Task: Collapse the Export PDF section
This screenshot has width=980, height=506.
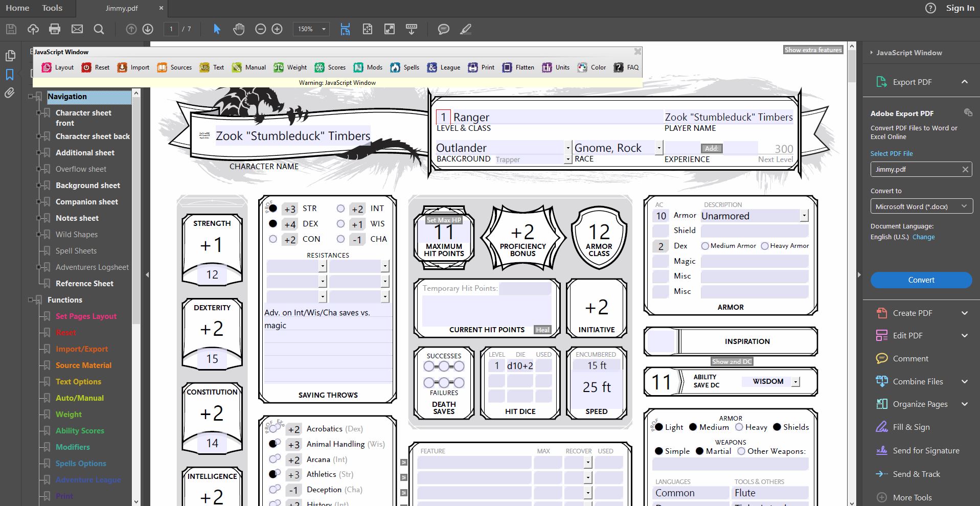Action: (x=965, y=82)
